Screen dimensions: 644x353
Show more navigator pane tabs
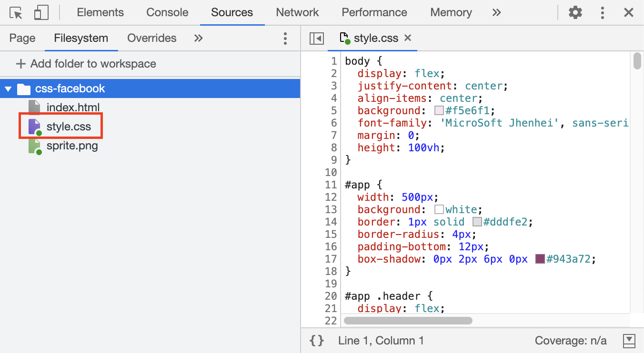click(199, 38)
